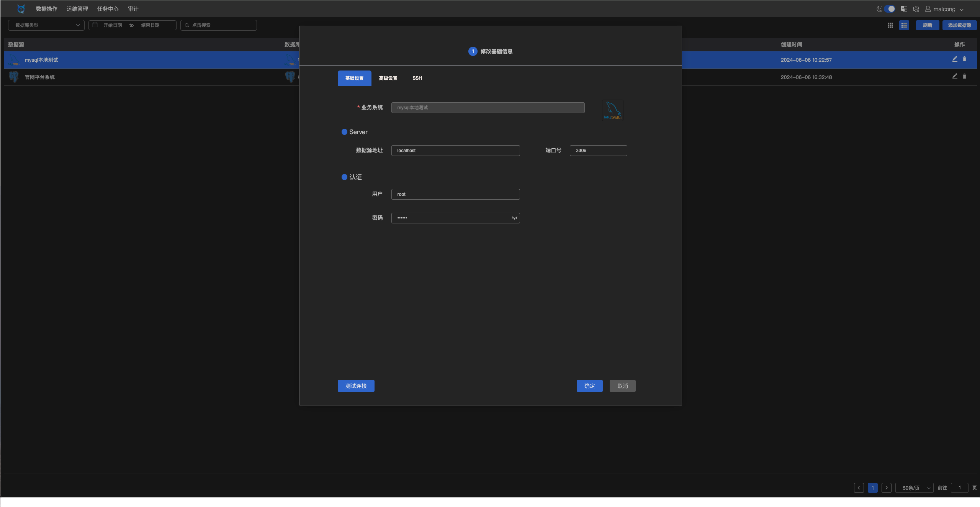Switch to grid card view icon
The height and width of the screenshot is (507, 980).
[890, 25]
